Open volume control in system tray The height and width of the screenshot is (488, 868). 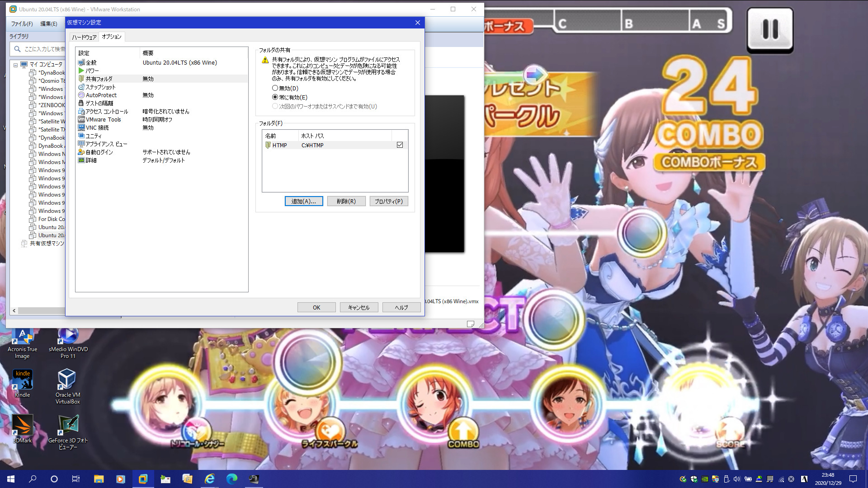point(737,479)
